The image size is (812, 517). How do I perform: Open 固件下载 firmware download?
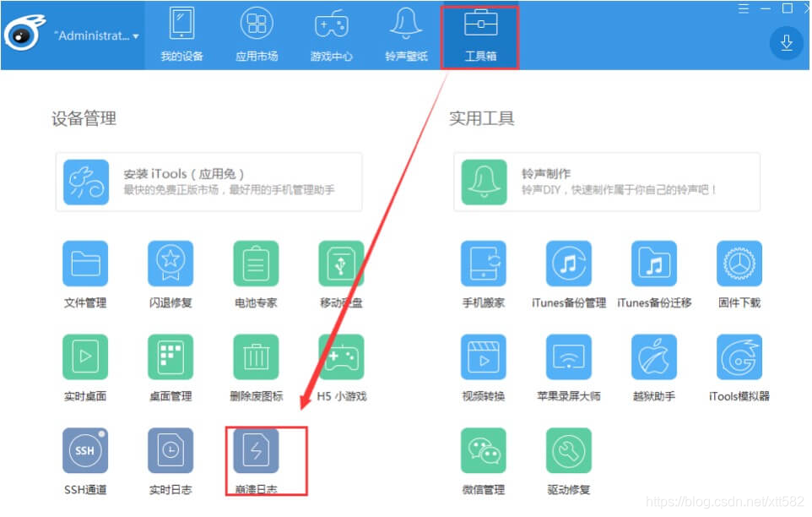pyautogui.click(x=739, y=264)
